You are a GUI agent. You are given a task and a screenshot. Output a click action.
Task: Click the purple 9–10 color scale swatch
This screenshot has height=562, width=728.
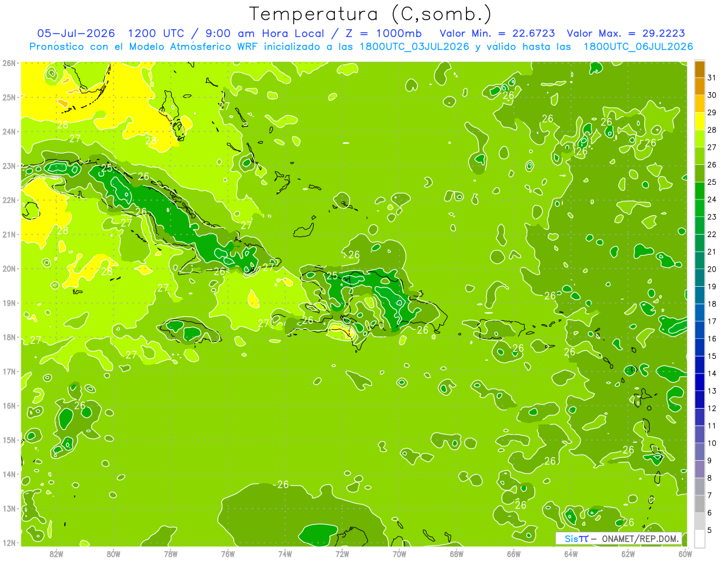pyautogui.click(x=699, y=452)
